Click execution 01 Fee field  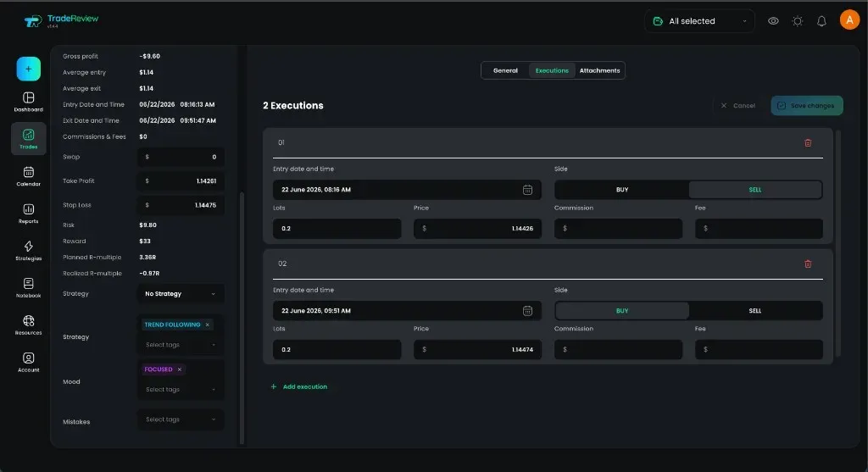point(759,229)
